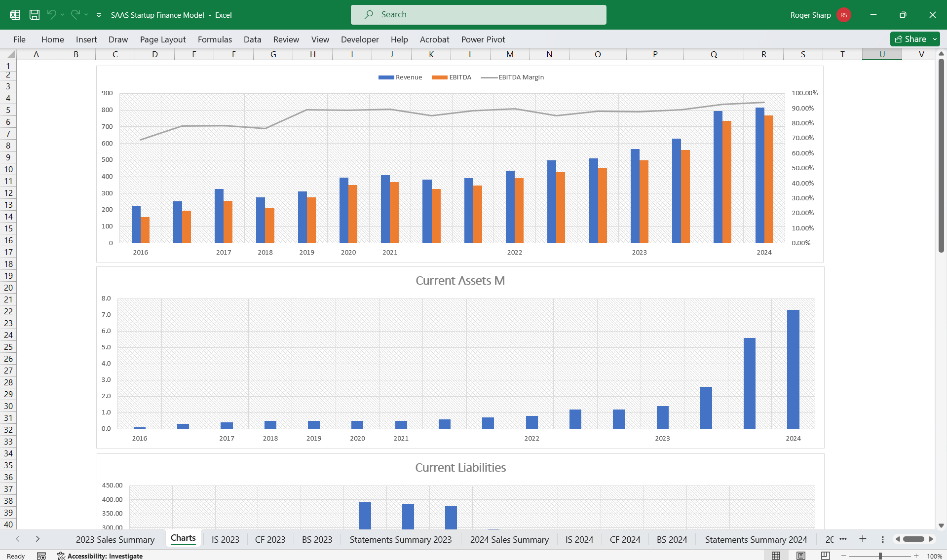Open the File menu
Viewport: 947px width, 560px height.
point(19,39)
